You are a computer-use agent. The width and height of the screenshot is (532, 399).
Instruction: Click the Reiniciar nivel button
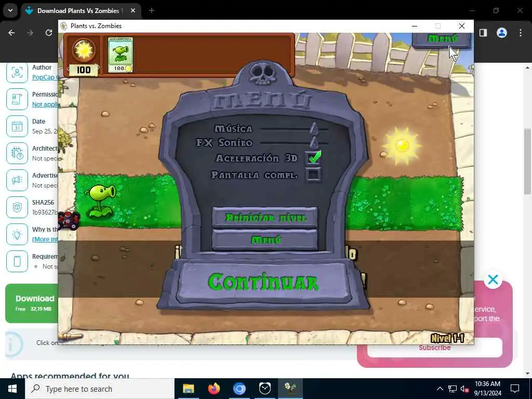[264, 217]
